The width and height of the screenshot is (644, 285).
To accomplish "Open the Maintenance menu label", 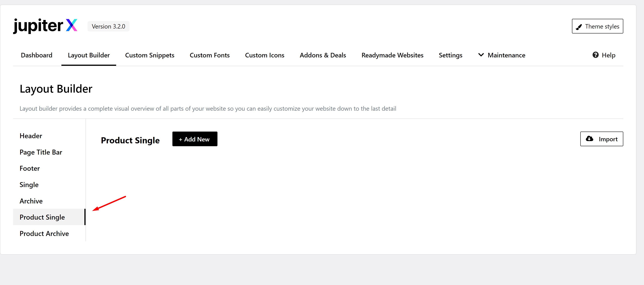I will click(506, 55).
